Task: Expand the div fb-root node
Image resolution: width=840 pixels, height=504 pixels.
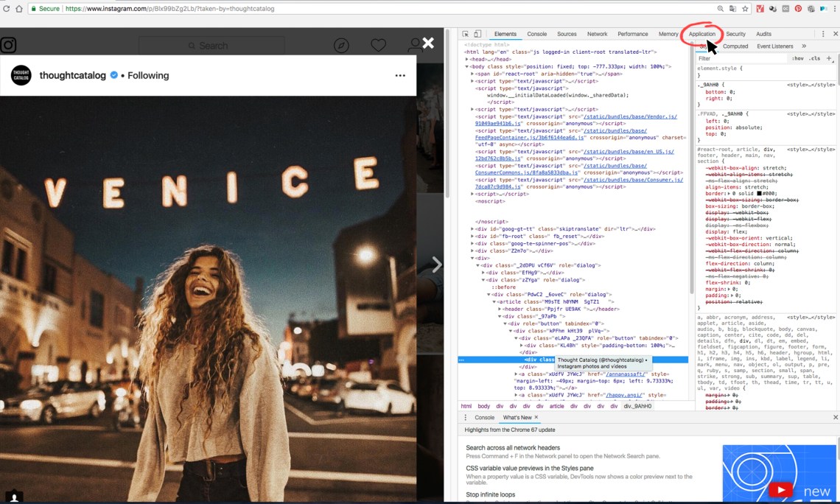Action: [x=472, y=237]
